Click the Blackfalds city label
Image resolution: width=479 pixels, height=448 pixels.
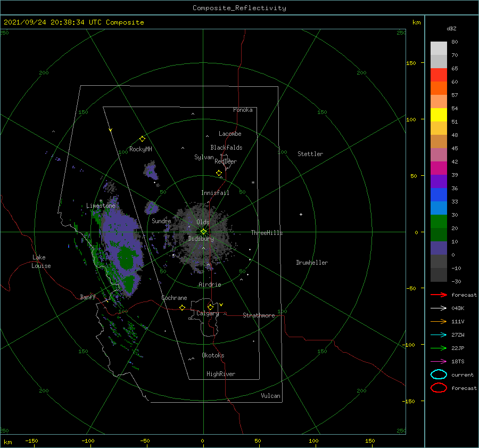[226, 148]
